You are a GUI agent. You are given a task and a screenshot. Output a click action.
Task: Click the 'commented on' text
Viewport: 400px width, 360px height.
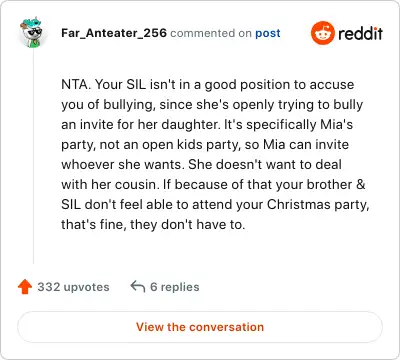click(211, 33)
